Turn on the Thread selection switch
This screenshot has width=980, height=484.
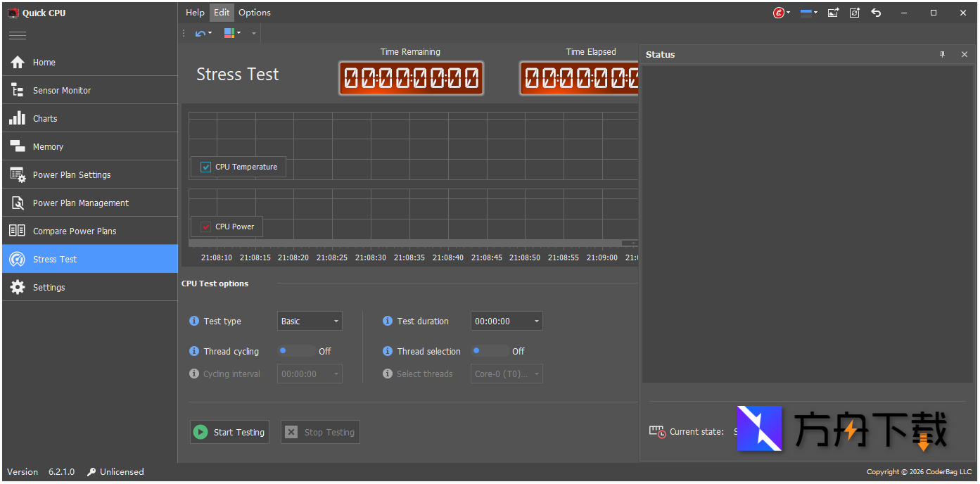pyautogui.click(x=490, y=351)
